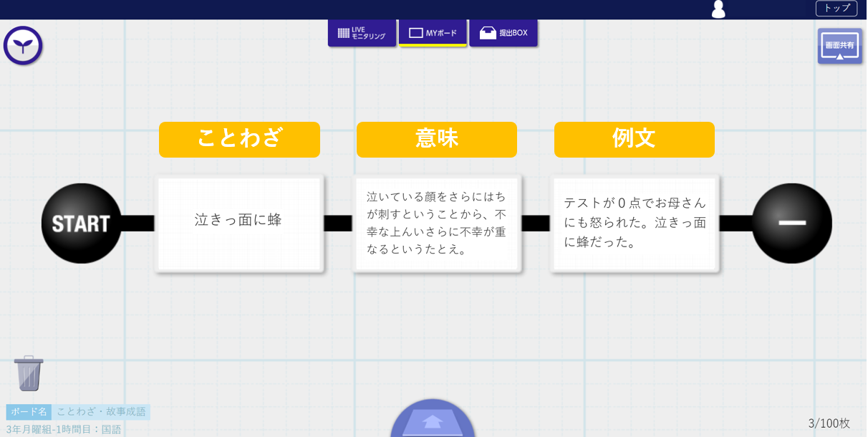The width and height of the screenshot is (868, 437).
Task: Open the card tray arrow at bottom
Action: tap(433, 419)
